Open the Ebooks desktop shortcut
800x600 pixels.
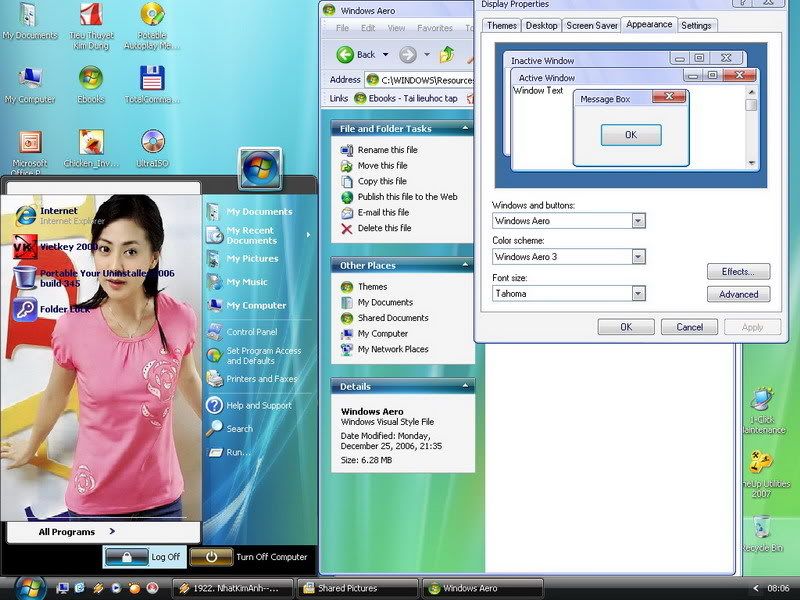pos(91,80)
